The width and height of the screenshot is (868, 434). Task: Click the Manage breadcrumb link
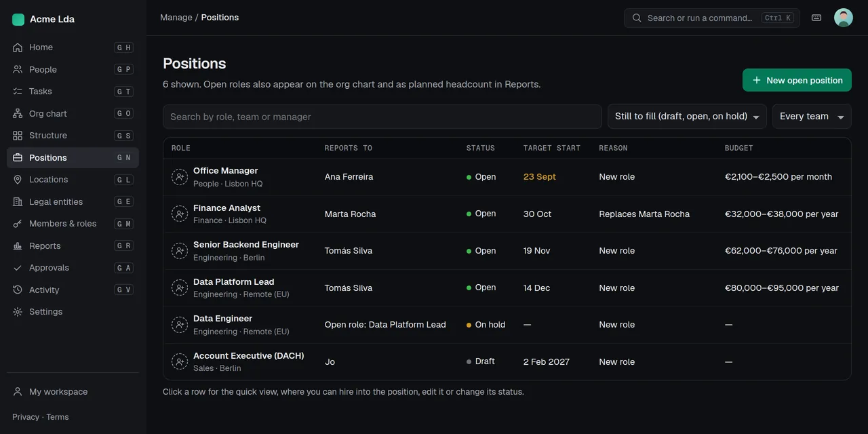(176, 18)
